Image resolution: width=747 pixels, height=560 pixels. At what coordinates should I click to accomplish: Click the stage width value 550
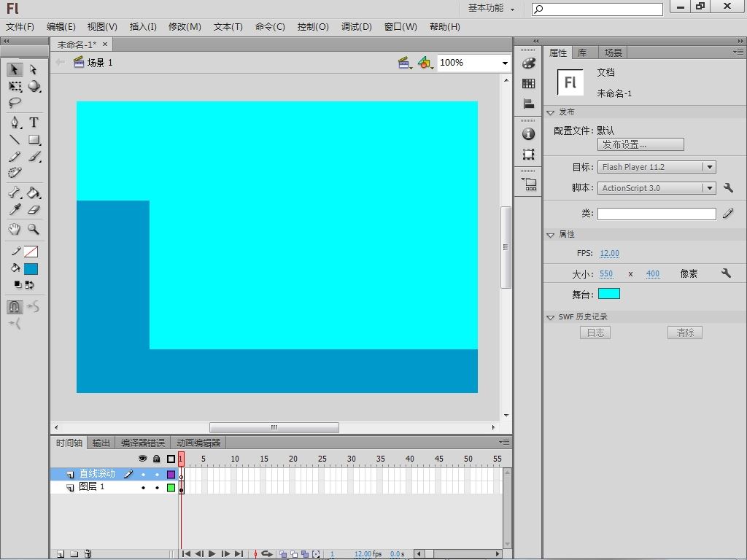(x=606, y=274)
